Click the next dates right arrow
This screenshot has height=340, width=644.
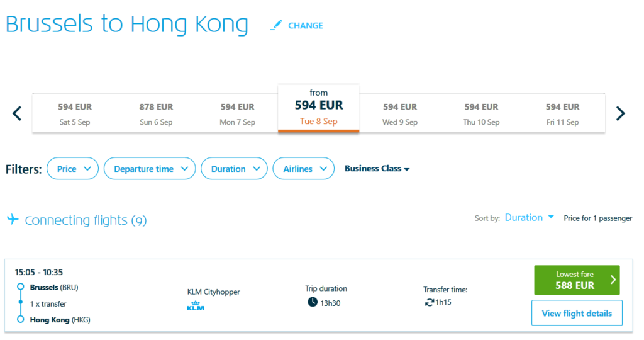[x=621, y=113]
